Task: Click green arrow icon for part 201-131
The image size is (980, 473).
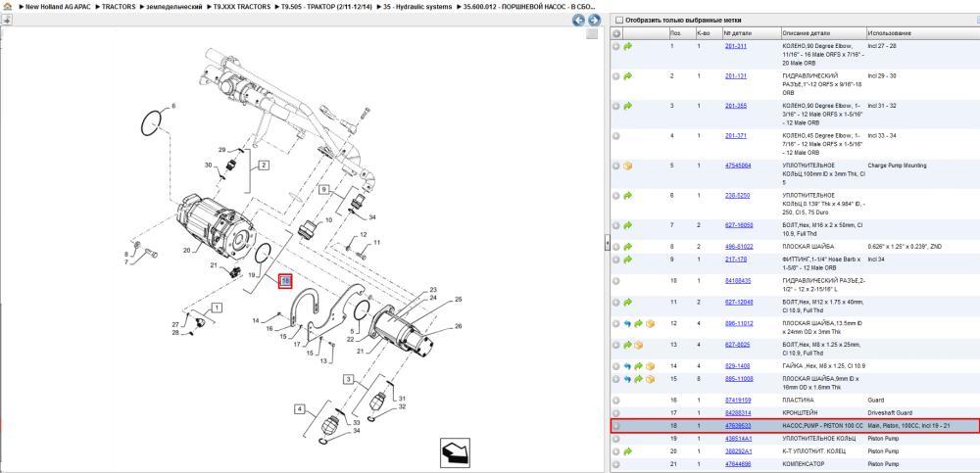Action: click(628, 76)
